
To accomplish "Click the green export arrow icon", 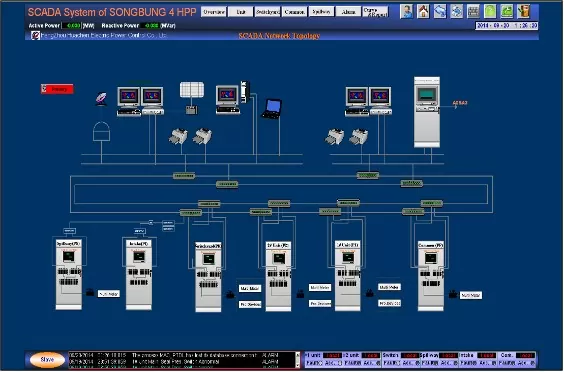I will [507, 12].
